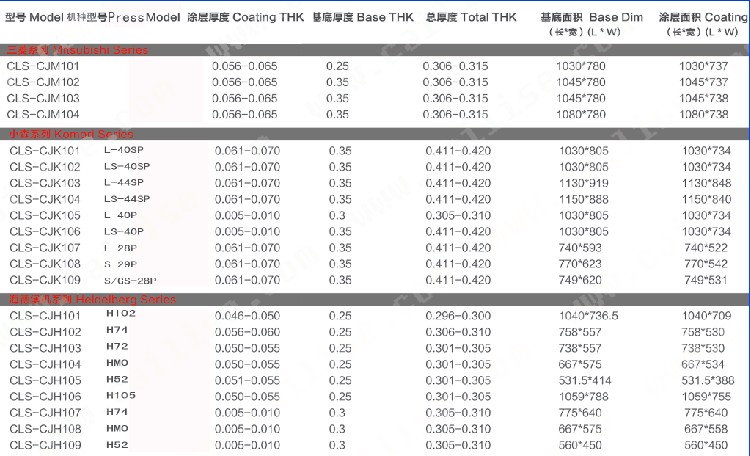Click the CLS-CJM103 model cell
The width and height of the screenshot is (750, 456).
43,99
